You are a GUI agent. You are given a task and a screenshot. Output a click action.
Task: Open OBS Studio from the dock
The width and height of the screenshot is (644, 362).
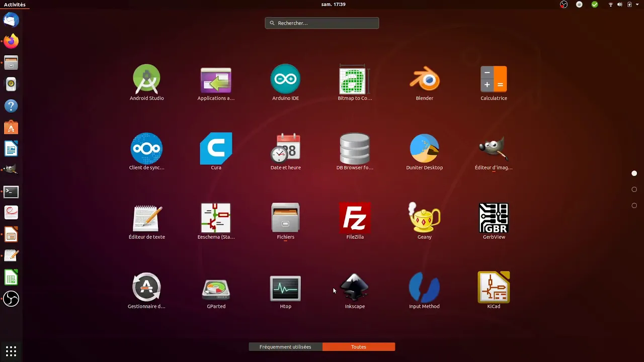11,299
